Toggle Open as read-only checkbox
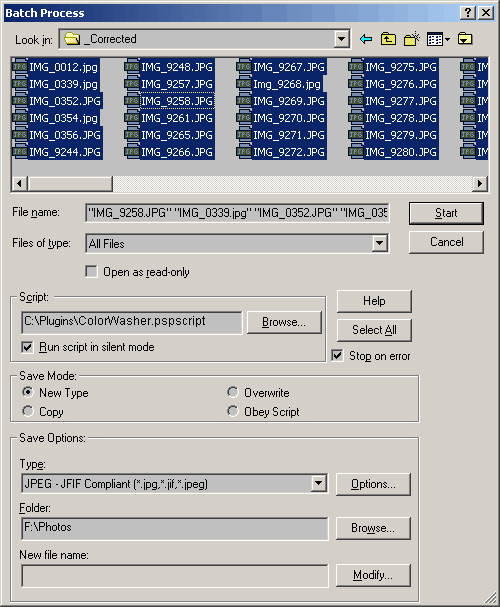This screenshot has height=607, width=500. (91, 271)
